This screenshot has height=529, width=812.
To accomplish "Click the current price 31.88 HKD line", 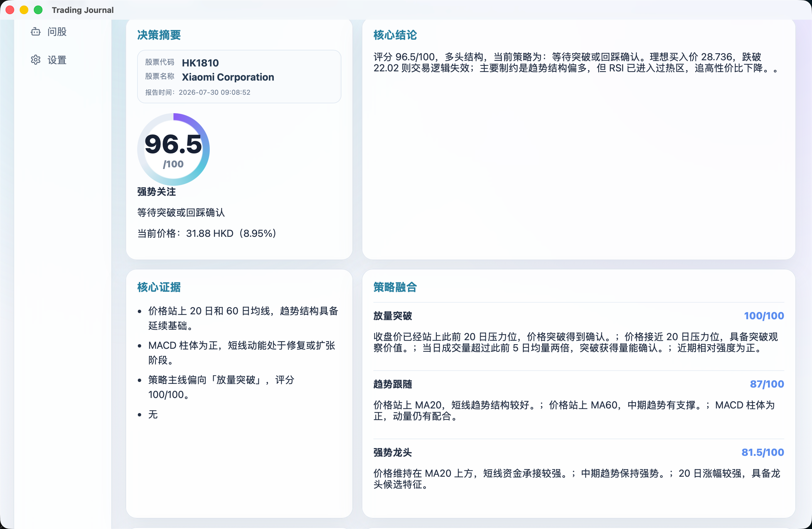I will 207,233.
